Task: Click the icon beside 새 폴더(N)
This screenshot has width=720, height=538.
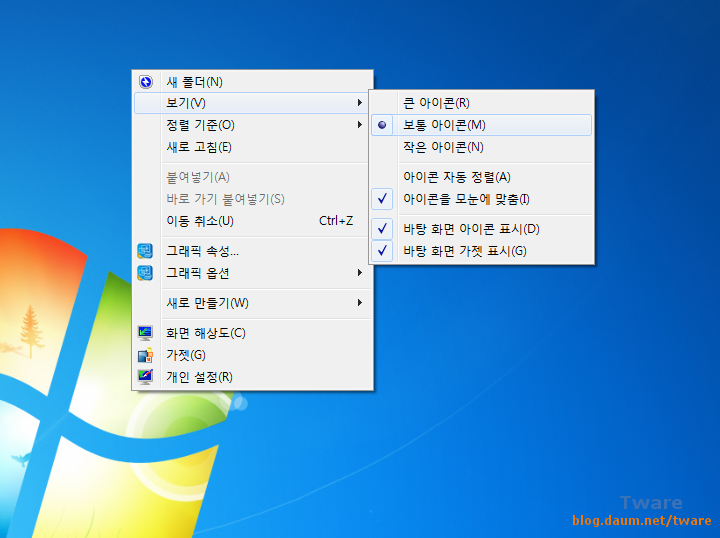Action: click(x=146, y=82)
